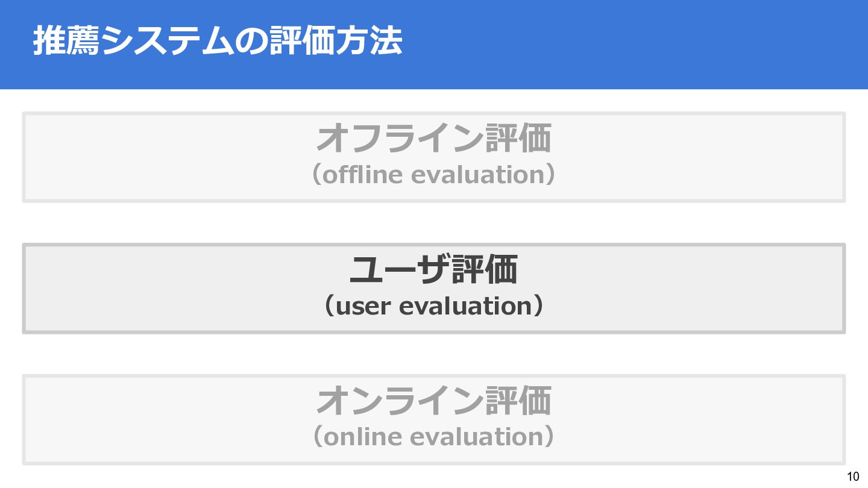The height and width of the screenshot is (488, 868).
Task: Click the word "online" in the online box
Action: [x=363, y=437]
